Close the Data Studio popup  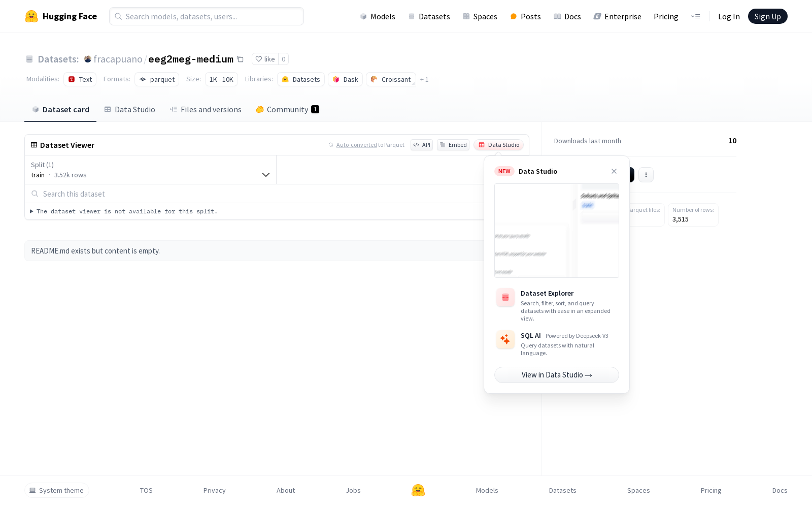pos(614,171)
